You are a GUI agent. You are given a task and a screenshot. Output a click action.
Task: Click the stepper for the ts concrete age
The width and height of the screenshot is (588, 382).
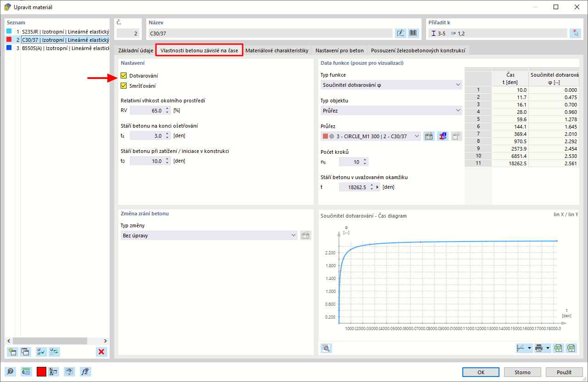(167, 136)
